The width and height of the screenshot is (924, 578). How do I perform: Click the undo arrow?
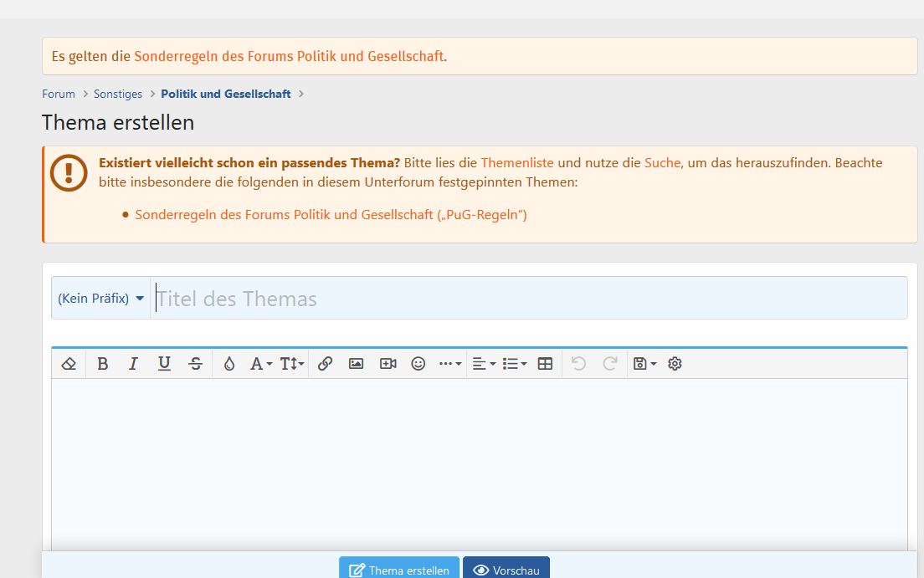coord(578,364)
